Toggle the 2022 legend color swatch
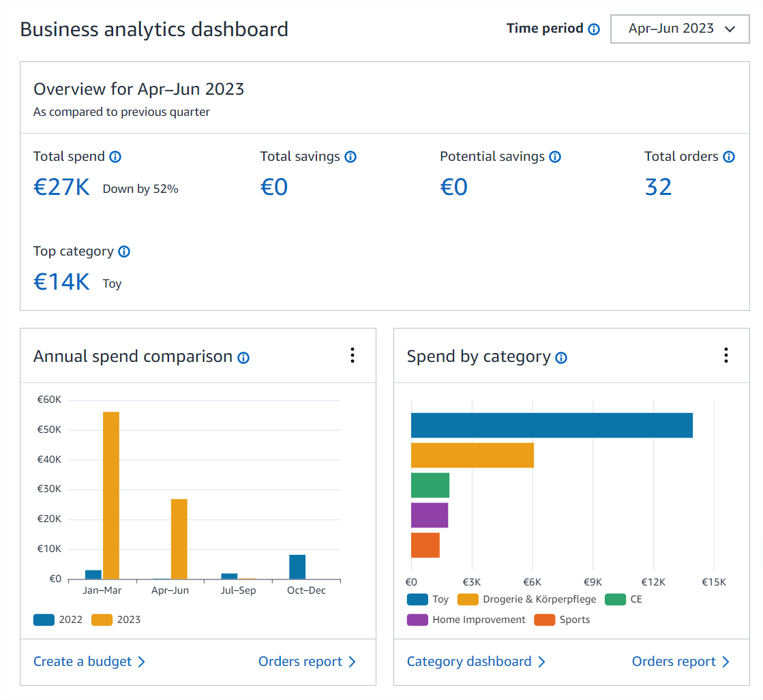763x700 pixels. click(44, 620)
